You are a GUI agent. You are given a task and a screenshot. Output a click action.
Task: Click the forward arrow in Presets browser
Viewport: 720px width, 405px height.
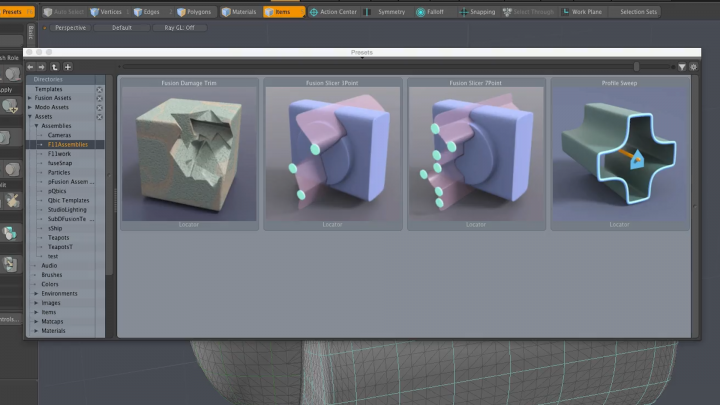point(42,66)
